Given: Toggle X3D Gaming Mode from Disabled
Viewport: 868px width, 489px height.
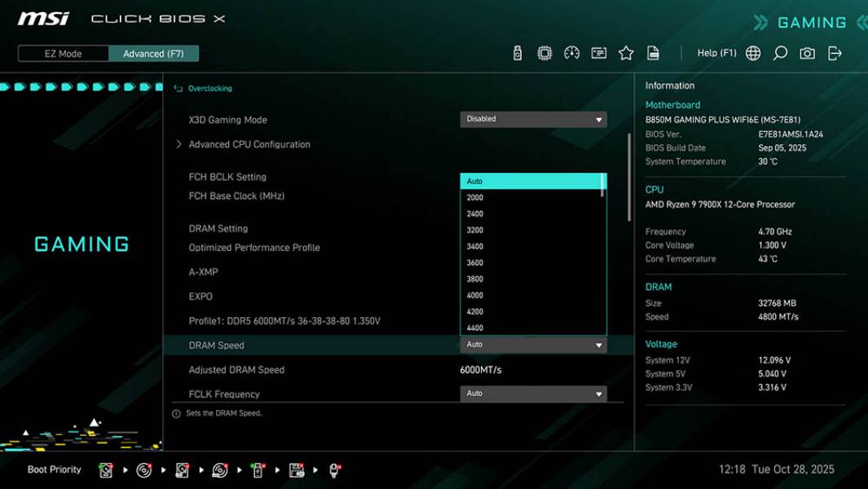Looking at the screenshot, I should point(533,119).
